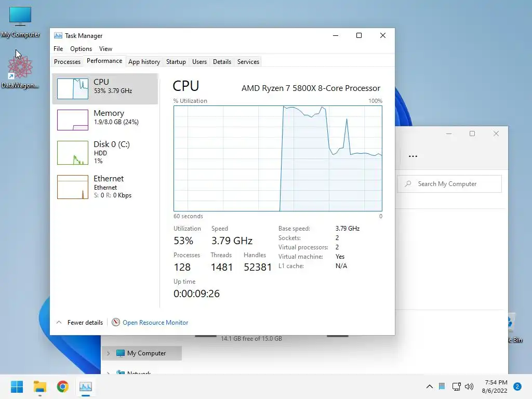
Task: Expand the My Computer tree node chevron
Action: (108, 353)
